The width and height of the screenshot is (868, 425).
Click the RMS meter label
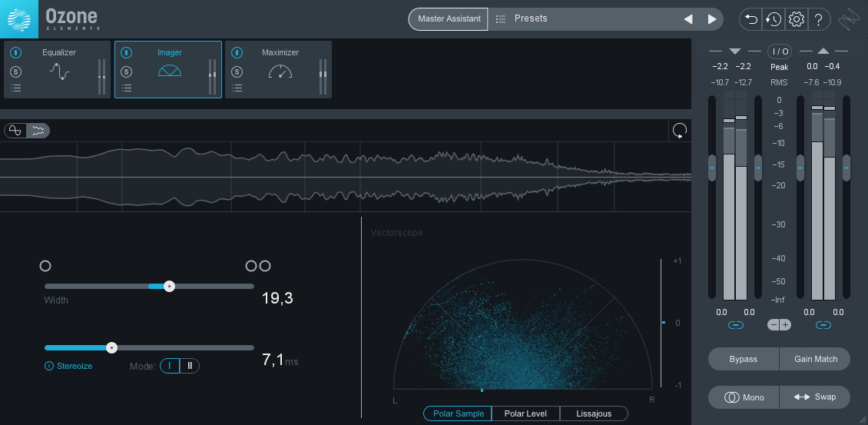tap(779, 82)
